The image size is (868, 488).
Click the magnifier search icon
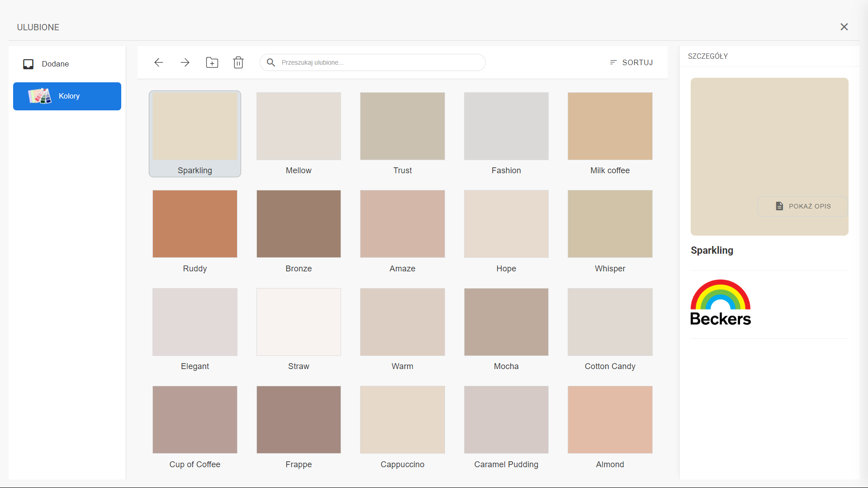270,62
